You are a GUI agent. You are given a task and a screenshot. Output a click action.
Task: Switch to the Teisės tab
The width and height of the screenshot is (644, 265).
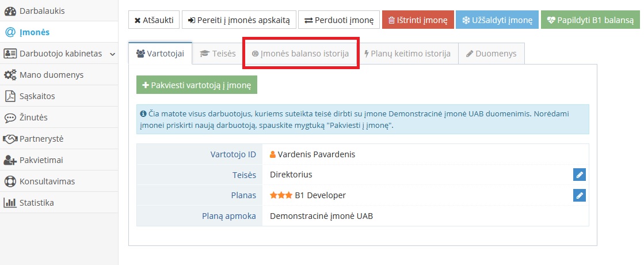coord(218,54)
